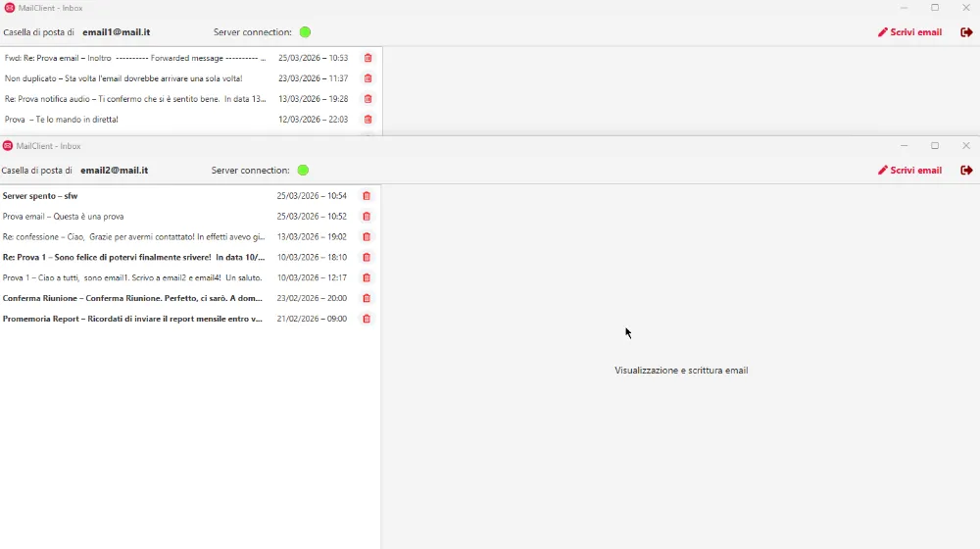Click the green server connection indicator for email2

point(303,170)
